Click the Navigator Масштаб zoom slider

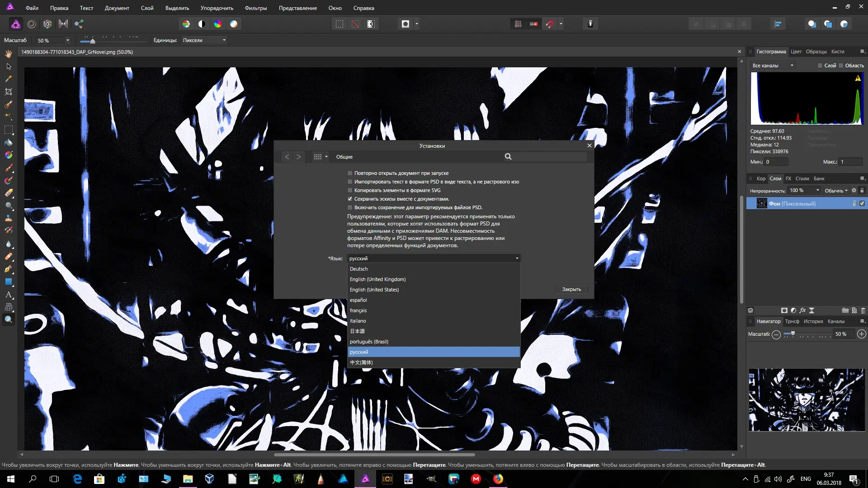808,334
